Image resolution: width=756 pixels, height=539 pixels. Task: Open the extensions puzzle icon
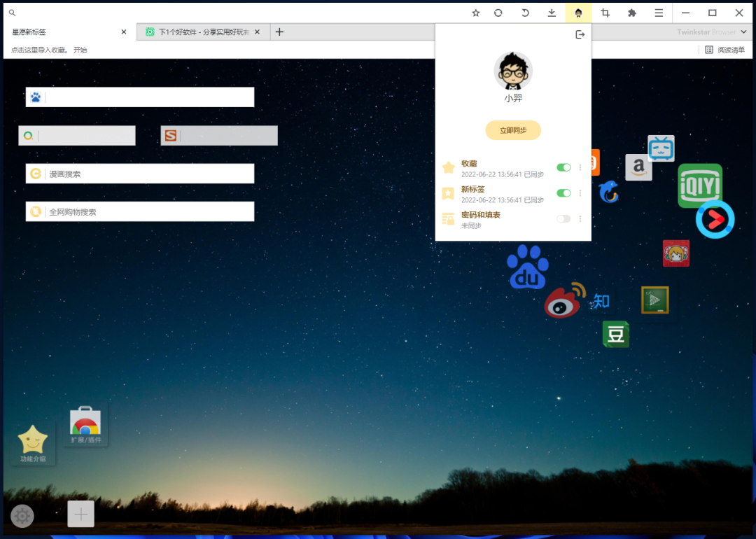(x=632, y=13)
